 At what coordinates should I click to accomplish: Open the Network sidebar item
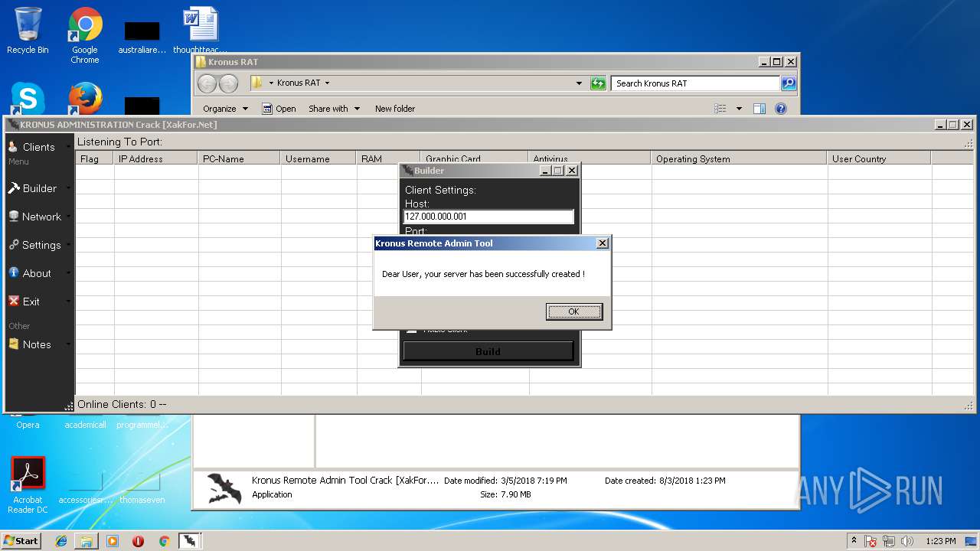click(x=38, y=217)
